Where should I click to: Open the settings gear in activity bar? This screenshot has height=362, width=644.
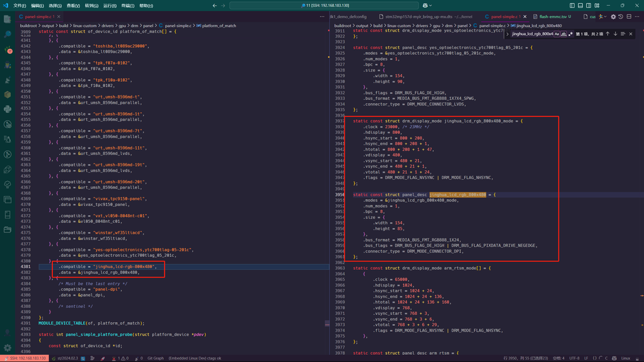coord(7,347)
